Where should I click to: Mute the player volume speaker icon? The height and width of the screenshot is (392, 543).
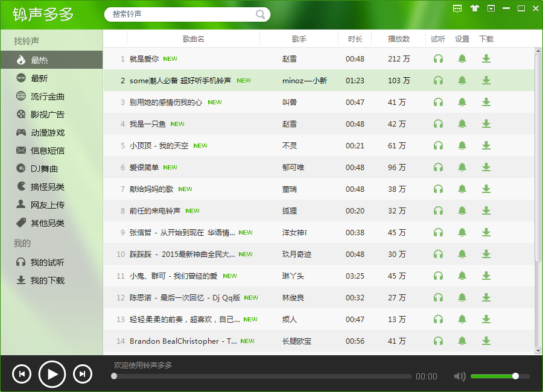pyautogui.click(x=460, y=376)
